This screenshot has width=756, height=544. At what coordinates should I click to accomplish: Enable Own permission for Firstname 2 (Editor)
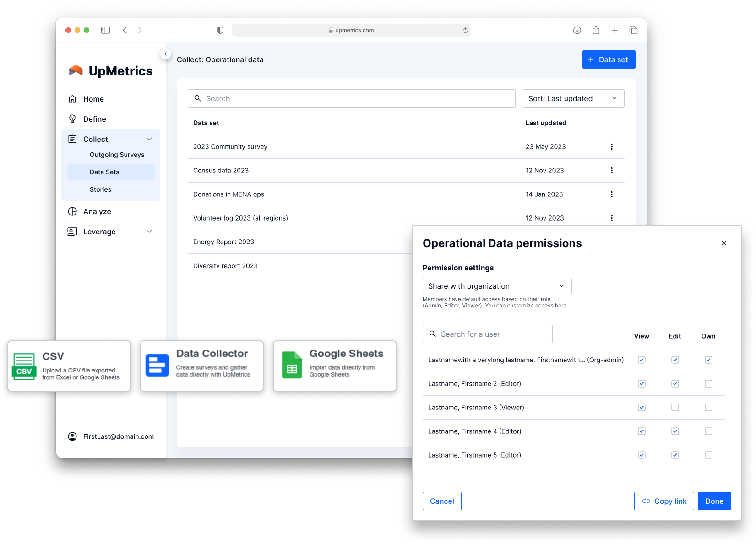click(x=708, y=384)
